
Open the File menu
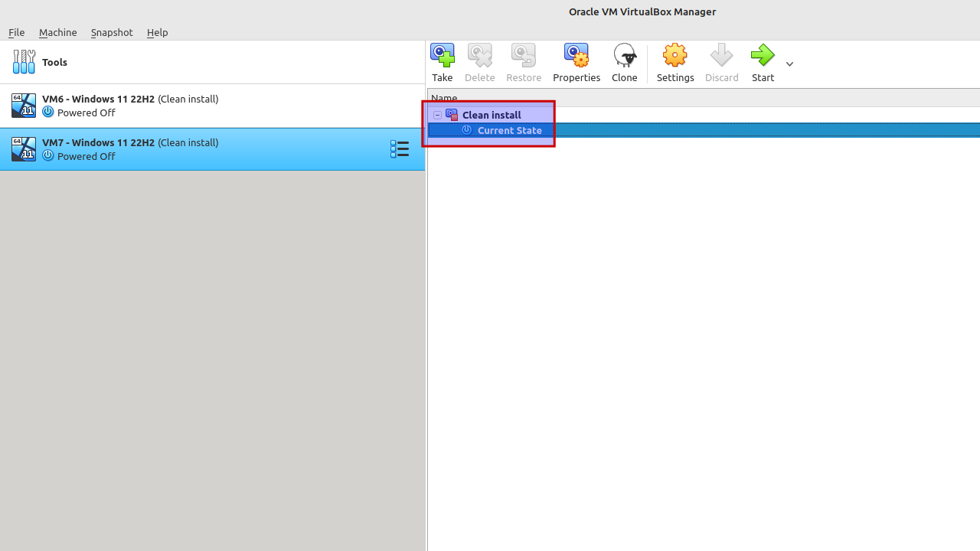pyautogui.click(x=16, y=32)
